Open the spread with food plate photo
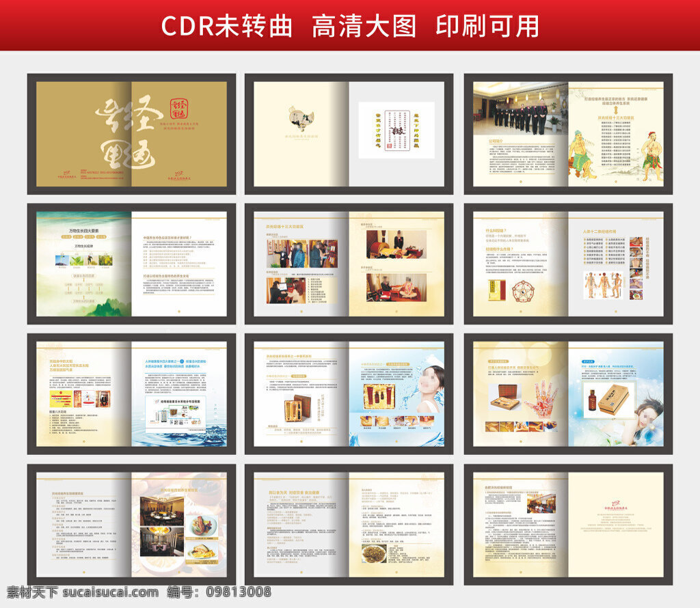The width and height of the screenshot is (700, 608). (x=349, y=525)
